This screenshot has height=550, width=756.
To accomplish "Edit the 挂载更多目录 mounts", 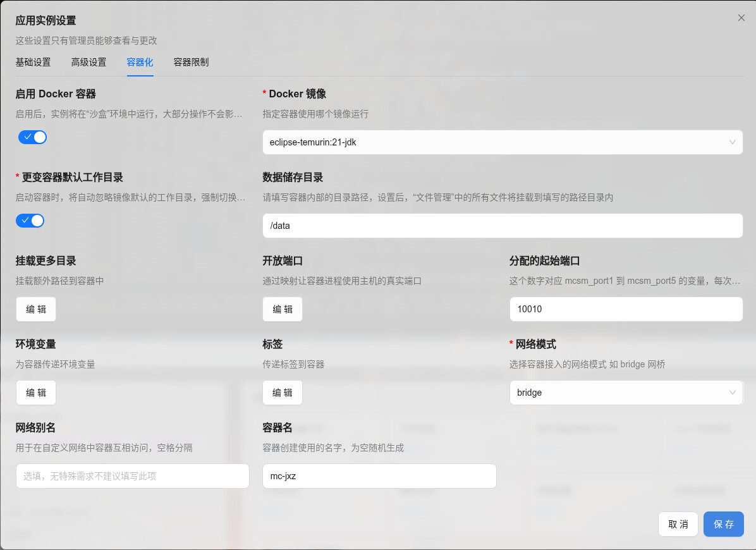I will pos(36,309).
